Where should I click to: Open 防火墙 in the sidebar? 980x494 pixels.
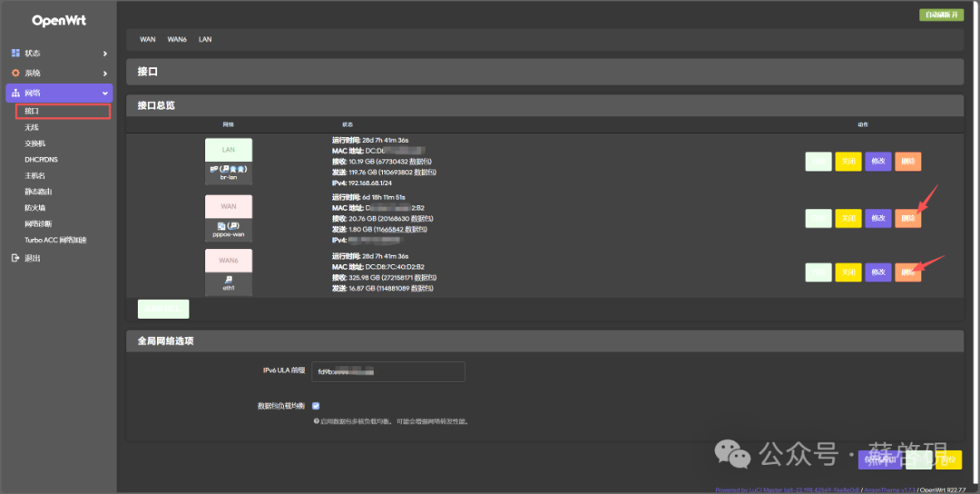pos(35,208)
